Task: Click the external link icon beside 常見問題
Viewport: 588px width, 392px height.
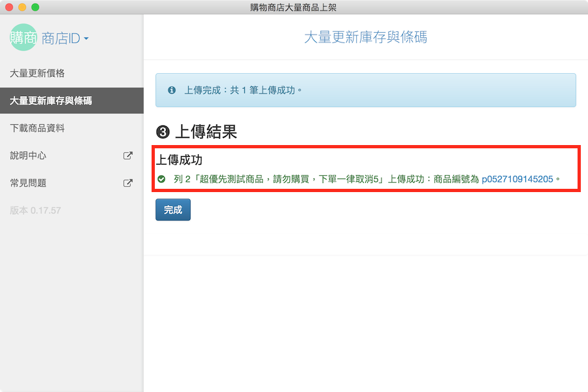Action: click(128, 183)
